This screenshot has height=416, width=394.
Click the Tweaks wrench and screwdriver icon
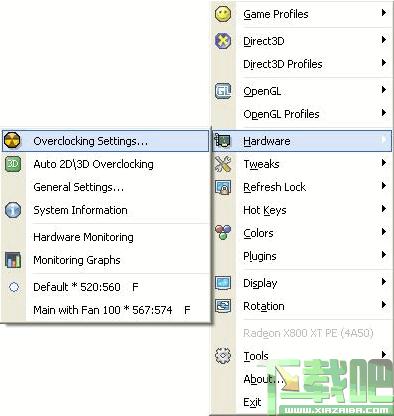223,164
